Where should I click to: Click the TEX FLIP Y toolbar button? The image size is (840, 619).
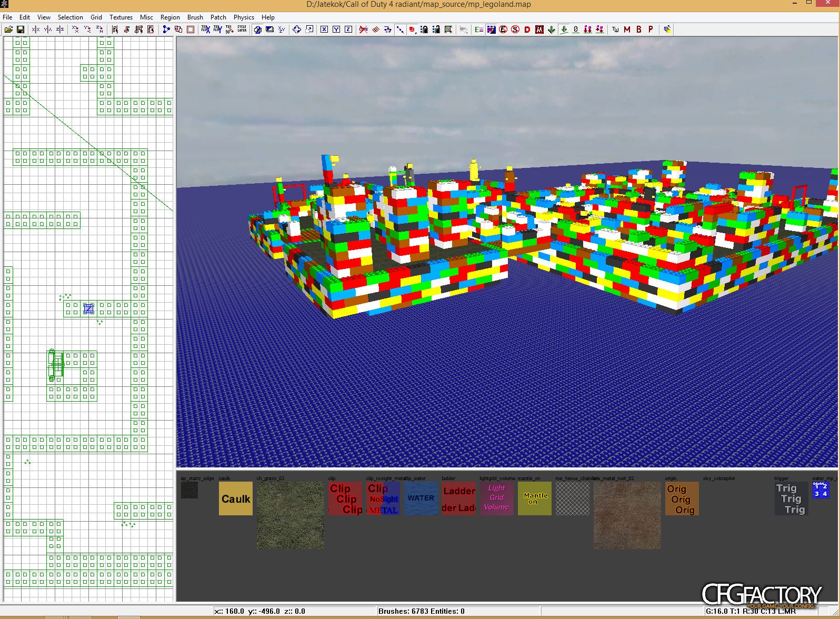[217, 29]
